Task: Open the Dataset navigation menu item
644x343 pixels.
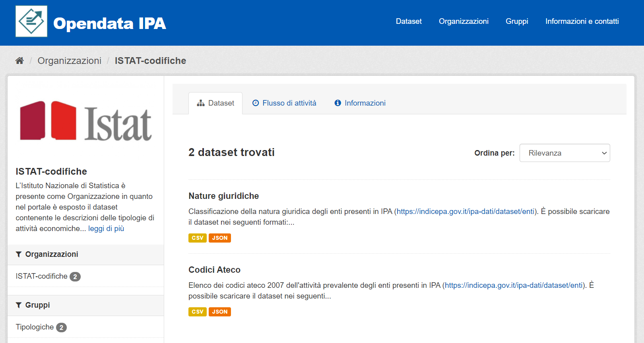Action: pos(408,21)
